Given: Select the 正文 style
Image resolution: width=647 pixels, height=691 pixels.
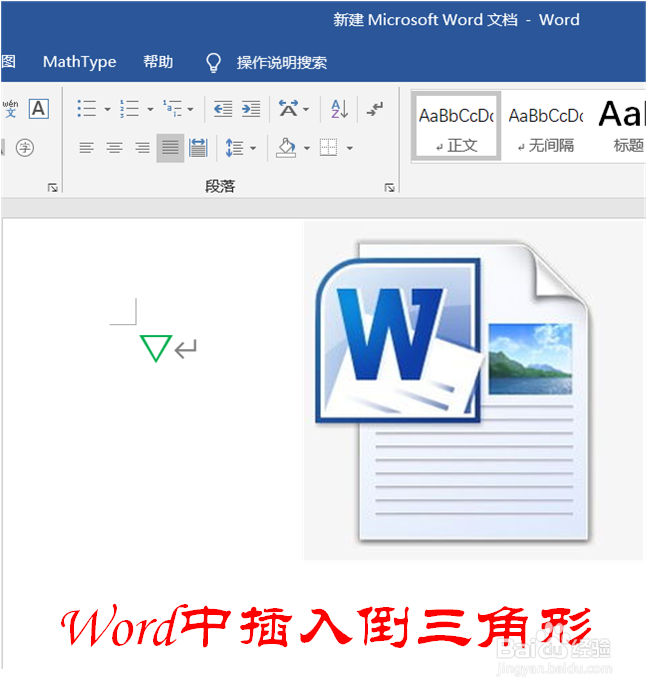Looking at the screenshot, I should point(456,126).
